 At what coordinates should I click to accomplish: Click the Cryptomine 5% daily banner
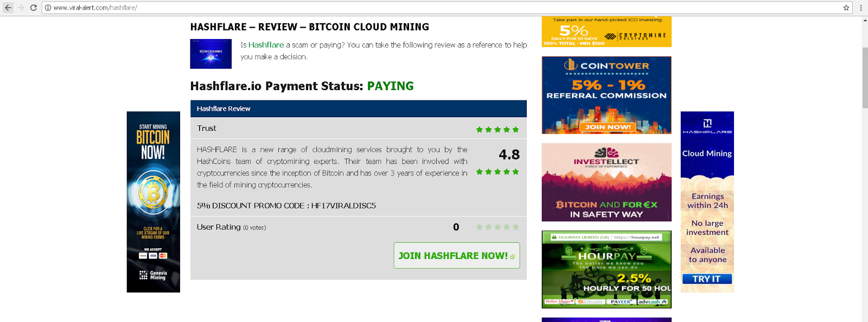click(x=607, y=31)
